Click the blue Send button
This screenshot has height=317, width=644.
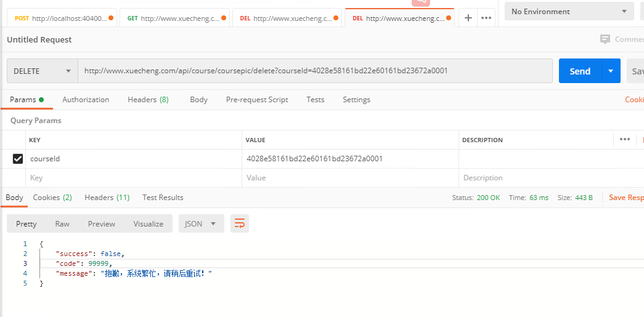click(x=580, y=71)
